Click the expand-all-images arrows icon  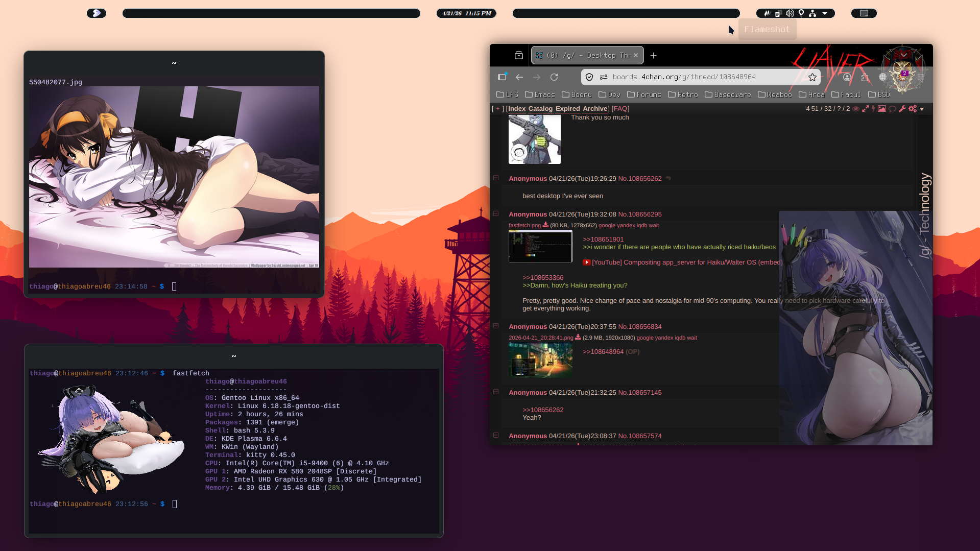pos(866,109)
